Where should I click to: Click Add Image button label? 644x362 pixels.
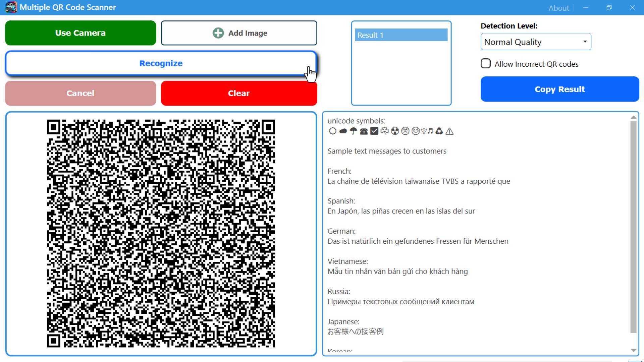point(248,33)
